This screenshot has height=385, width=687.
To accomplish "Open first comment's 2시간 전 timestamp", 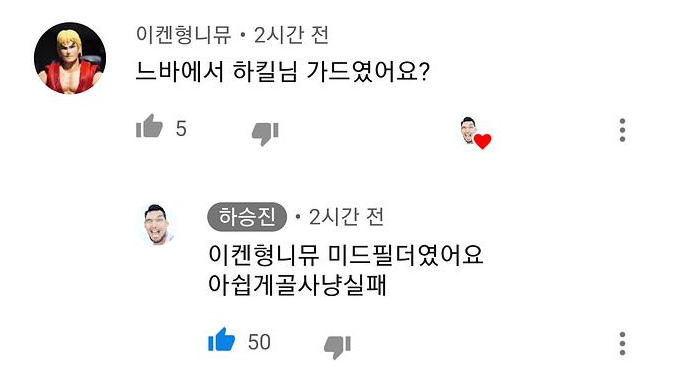I will 291,35.
